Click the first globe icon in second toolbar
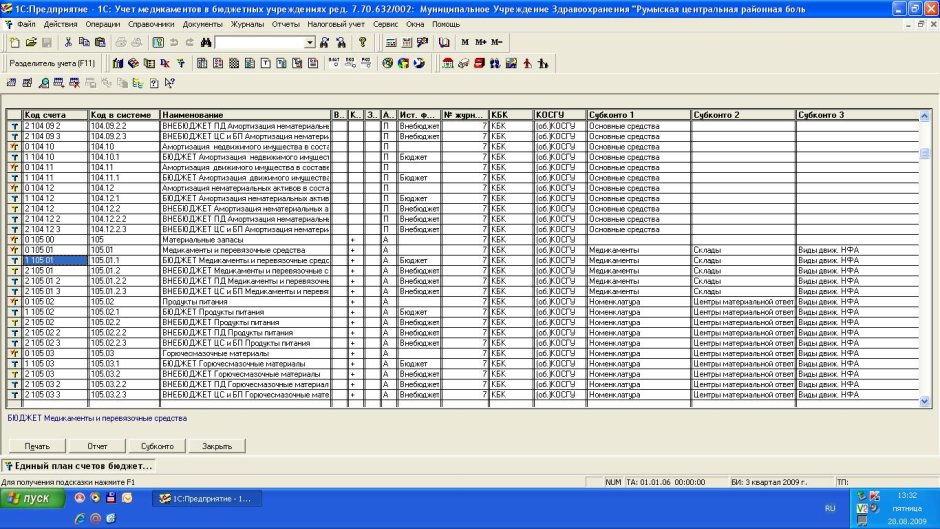 387,64
